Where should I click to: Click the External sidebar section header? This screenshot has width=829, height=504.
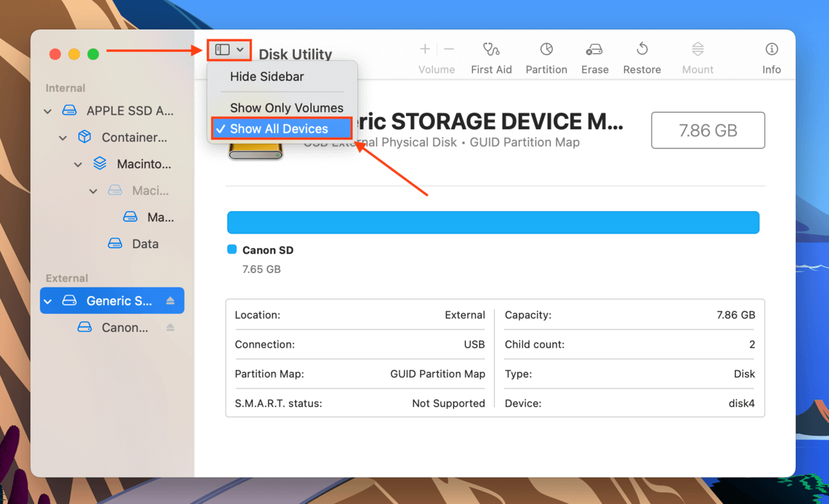(66, 278)
